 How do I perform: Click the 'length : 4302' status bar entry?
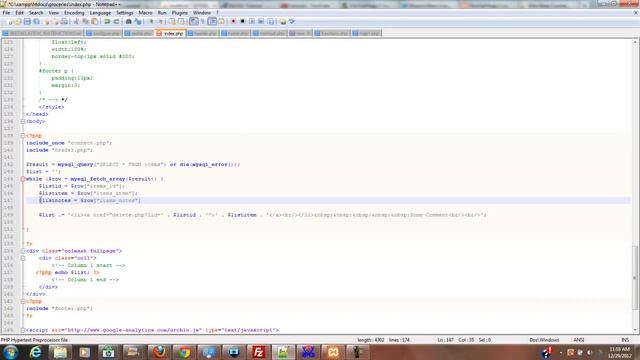click(371, 340)
